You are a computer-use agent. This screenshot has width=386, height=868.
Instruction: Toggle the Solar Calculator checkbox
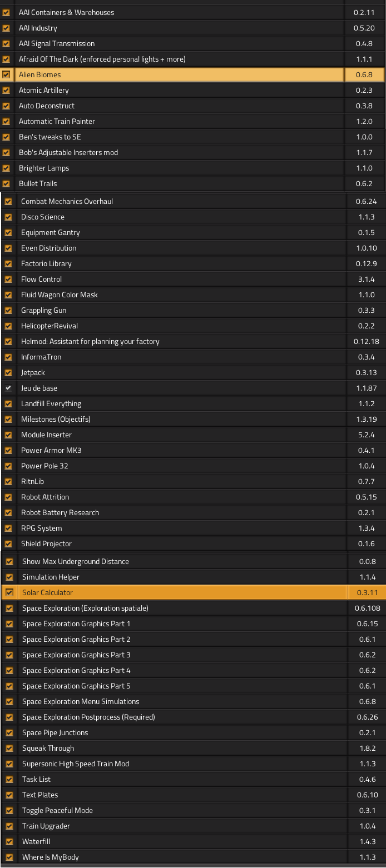(x=9, y=592)
